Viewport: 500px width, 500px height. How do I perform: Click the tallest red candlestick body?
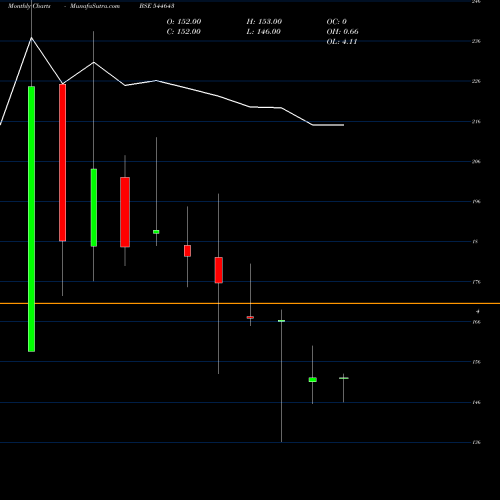[x=62, y=163]
